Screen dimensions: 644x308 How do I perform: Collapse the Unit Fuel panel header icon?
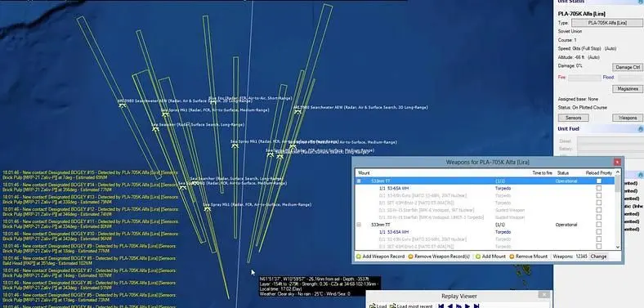click(640, 129)
